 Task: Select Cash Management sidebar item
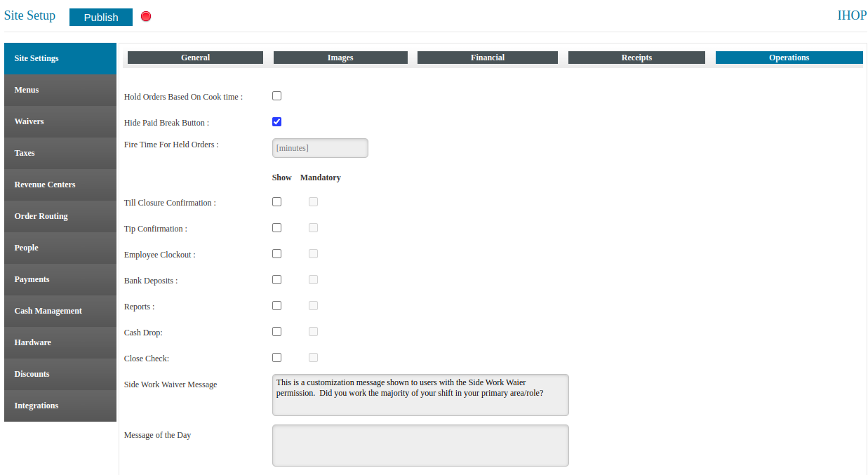click(60, 311)
